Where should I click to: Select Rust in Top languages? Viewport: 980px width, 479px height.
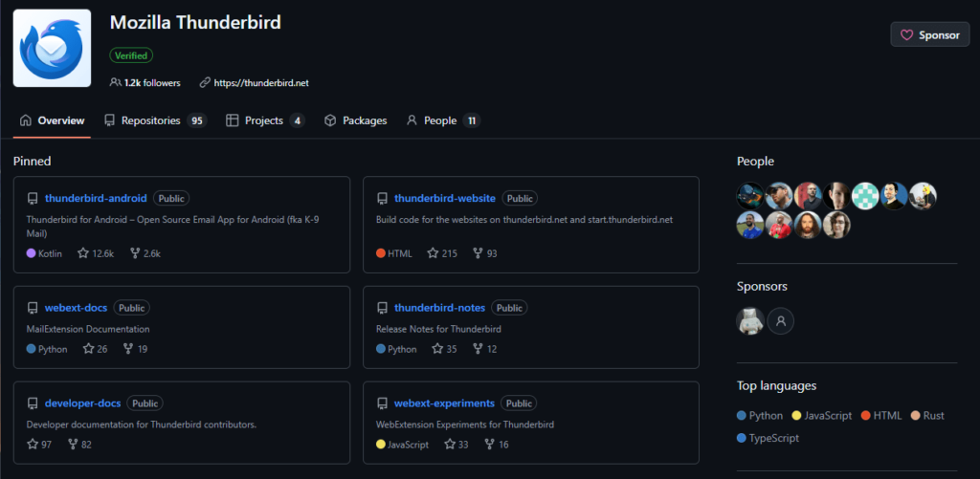tap(933, 416)
